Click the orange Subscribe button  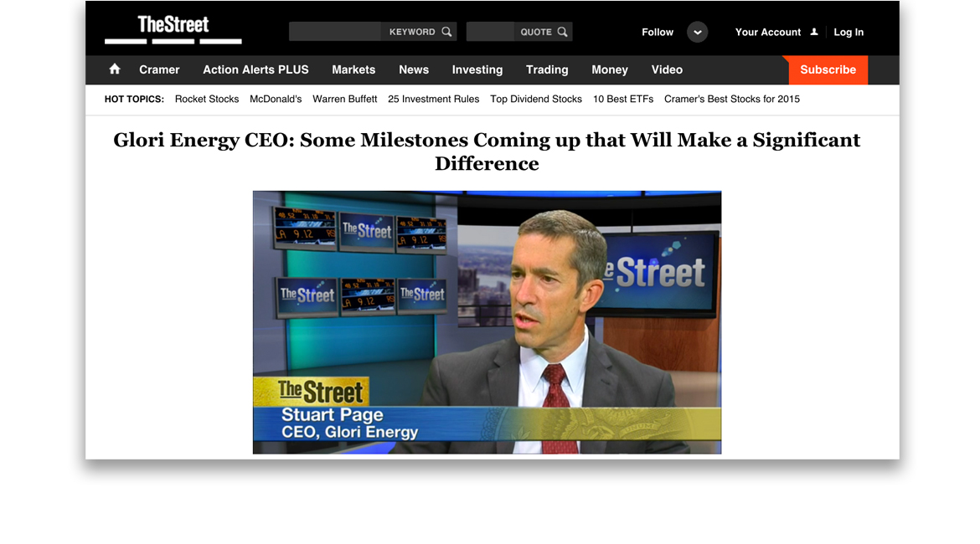coord(828,70)
